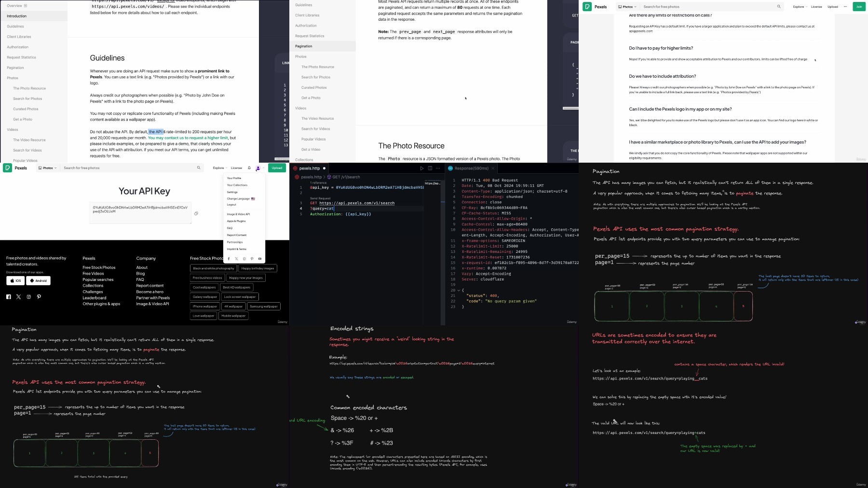868x488 pixels.
Task: Click the Black and white photography tag
Action: click(x=214, y=268)
